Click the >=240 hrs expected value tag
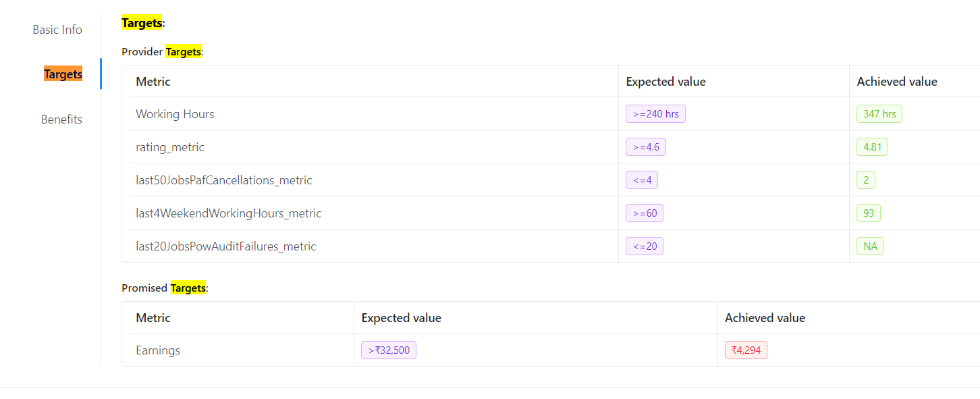Image resolution: width=980 pixels, height=399 pixels. pyautogui.click(x=655, y=114)
